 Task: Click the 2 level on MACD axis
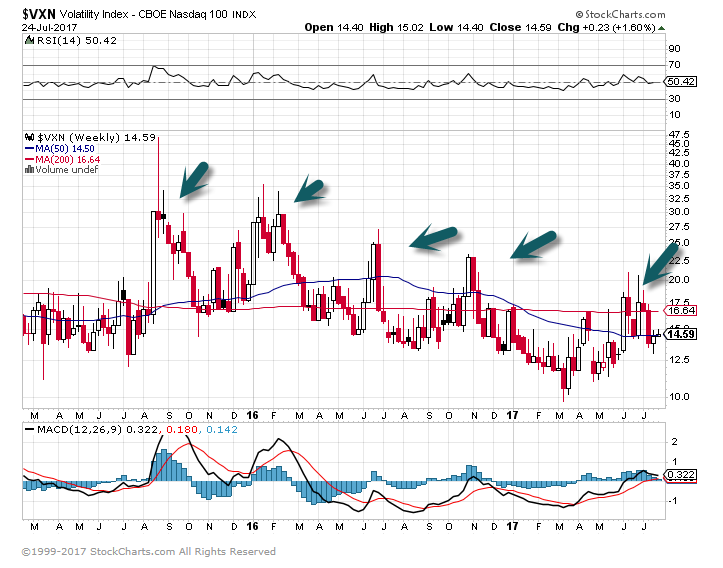675,442
